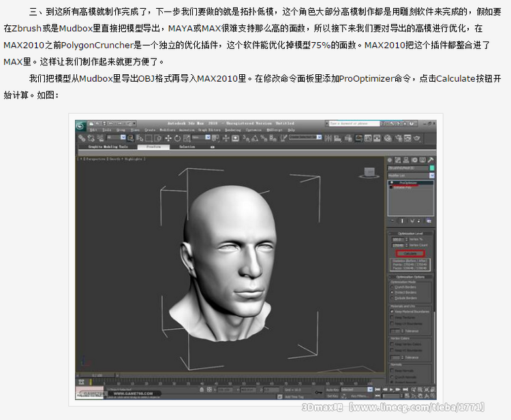Click Play Animation control
511x420 pixels.
click(x=391, y=389)
